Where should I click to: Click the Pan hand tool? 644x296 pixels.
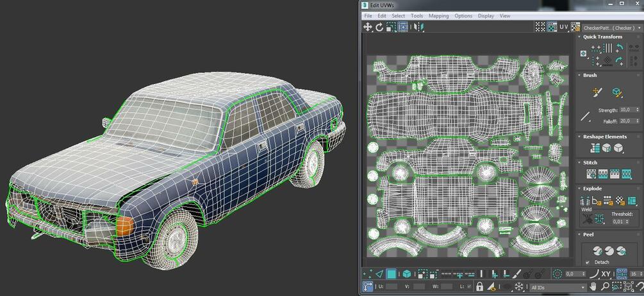pos(593,286)
